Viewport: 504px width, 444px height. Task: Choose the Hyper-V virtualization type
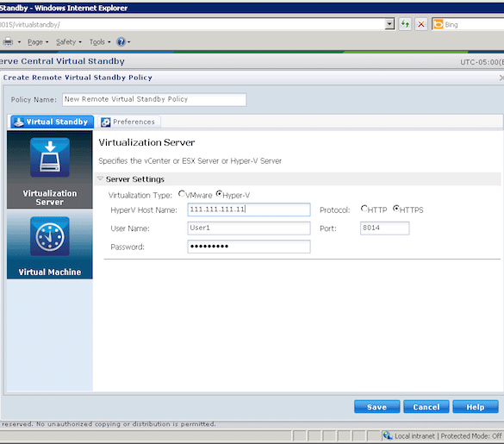click(219, 194)
